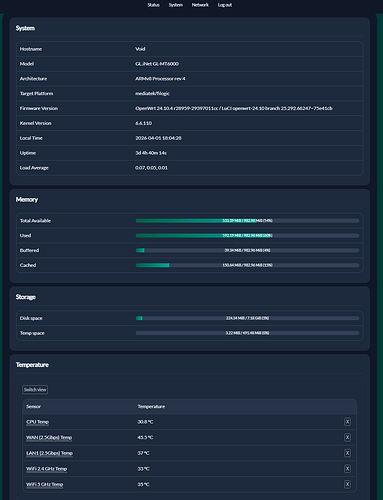Viewport: 383px width, 500px height.
Task: Click the Target Platform row label
Action: point(36,93)
